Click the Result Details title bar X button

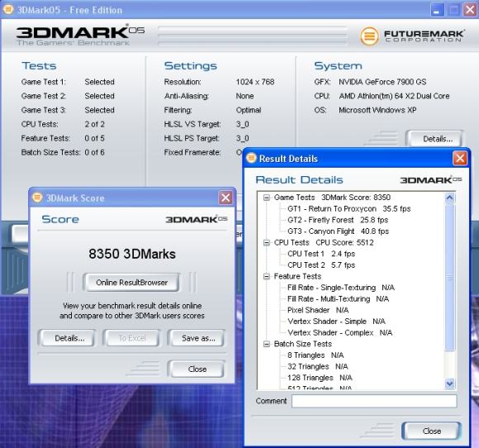point(460,159)
